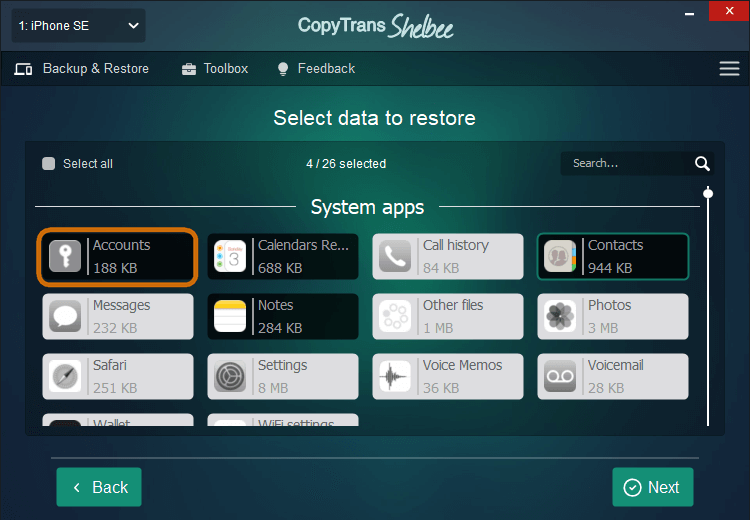
Task: Select the Call history 84 KB tile
Action: [448, 256]
